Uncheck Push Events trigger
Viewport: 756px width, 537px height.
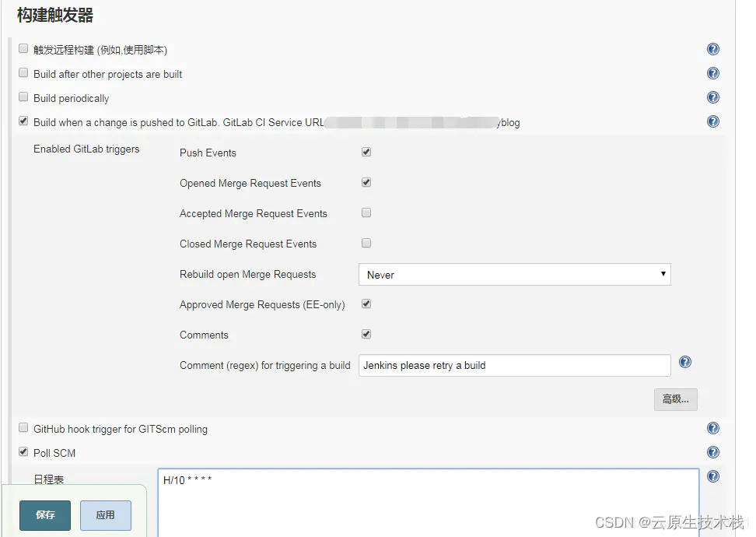point(366,152)
